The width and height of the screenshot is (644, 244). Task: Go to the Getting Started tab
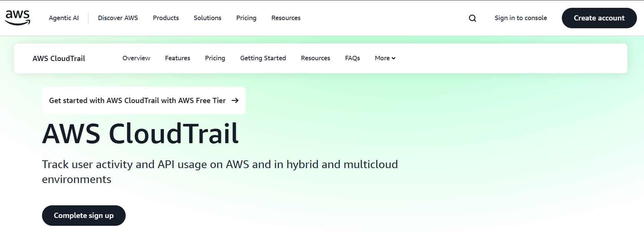[x=263, y=58]
